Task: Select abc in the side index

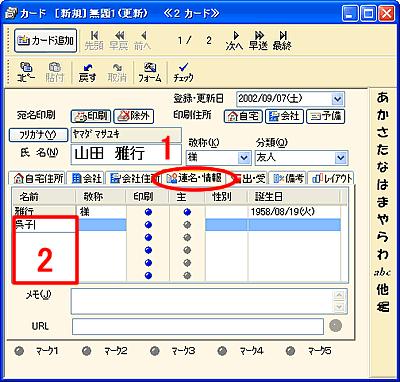Action: (x=382, y=273)
